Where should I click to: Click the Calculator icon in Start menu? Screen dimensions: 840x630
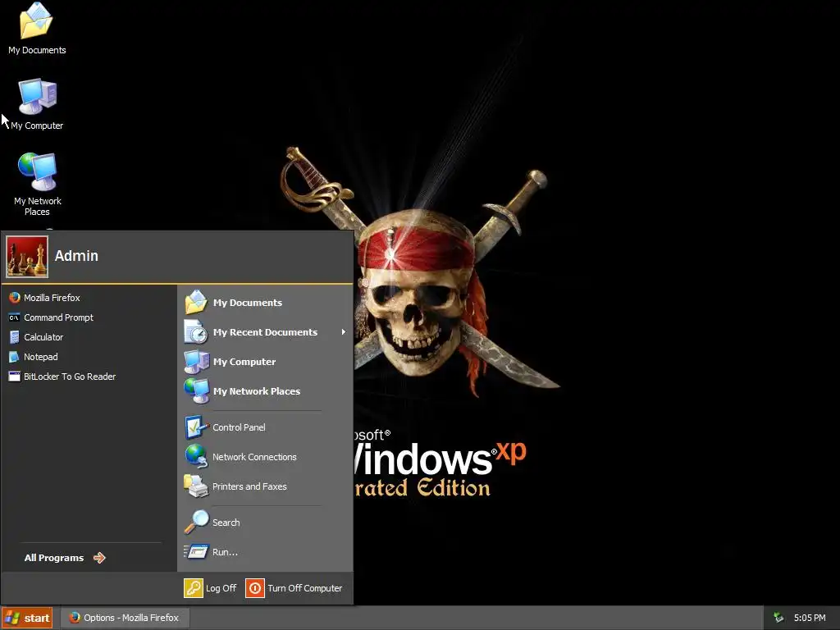(15, 337)
